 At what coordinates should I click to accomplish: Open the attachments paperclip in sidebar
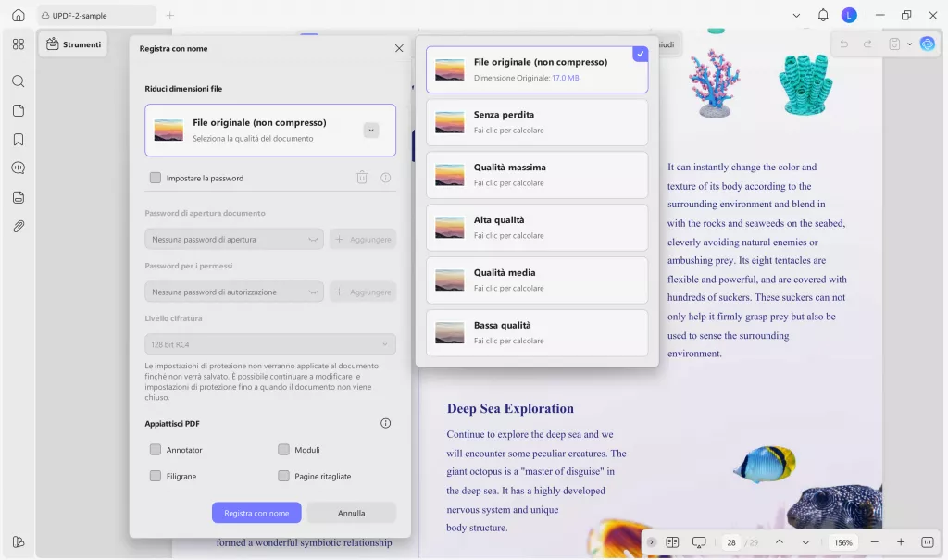pos(19,226)
